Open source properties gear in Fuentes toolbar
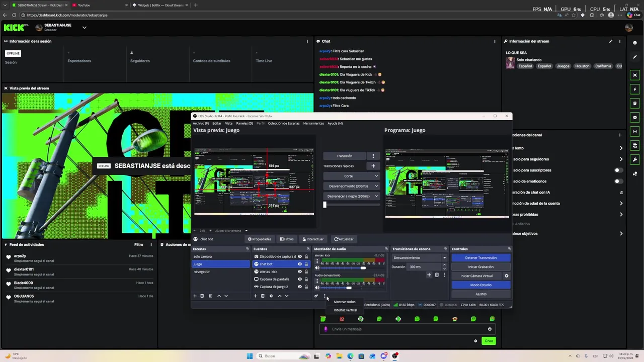Viewport: 644px width, 362px height. 271,296
